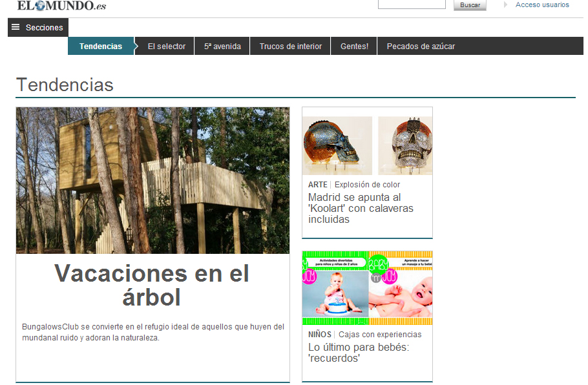
Task: Open the Secciones hamburger menu icon
Action: pyautogui.click(x=16, y=27)
